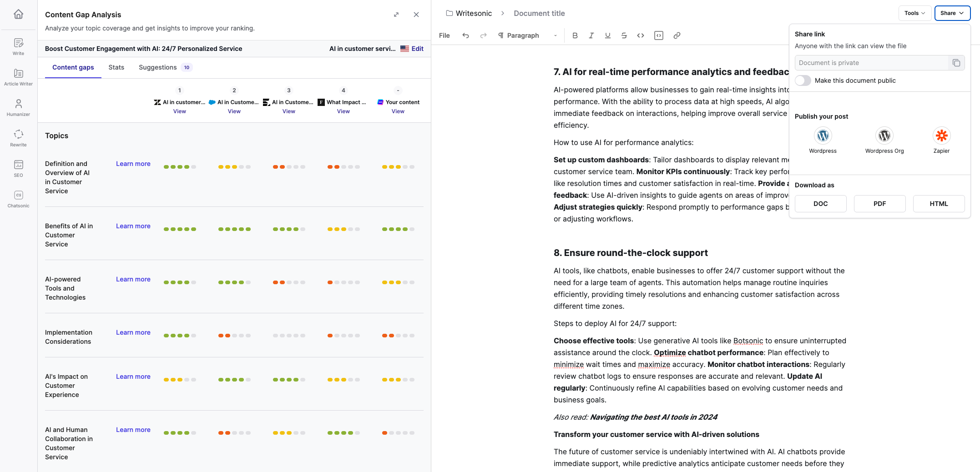Image resolution: width=980 pixels, height=472 pixels.
Task: Toggle italic formatting
Action: 591,35
